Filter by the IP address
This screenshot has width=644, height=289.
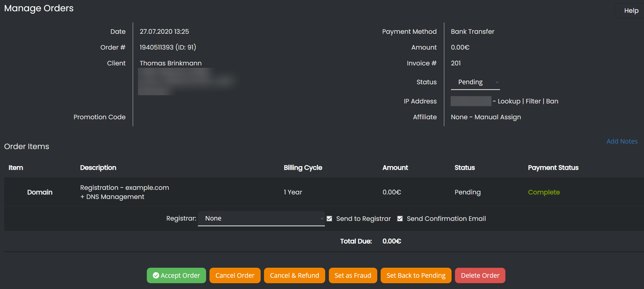click(533, 101)
